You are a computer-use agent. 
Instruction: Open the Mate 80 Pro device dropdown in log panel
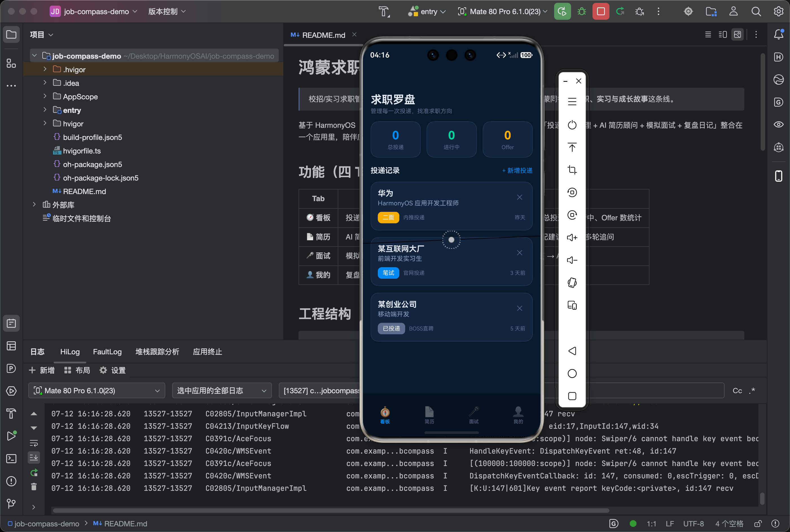click(97, 390)
